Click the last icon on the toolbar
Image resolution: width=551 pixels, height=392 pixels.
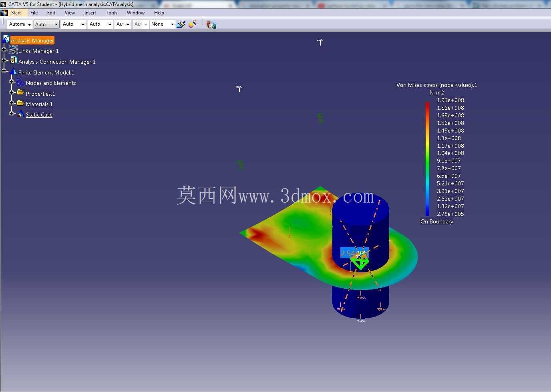click(211, 25)
